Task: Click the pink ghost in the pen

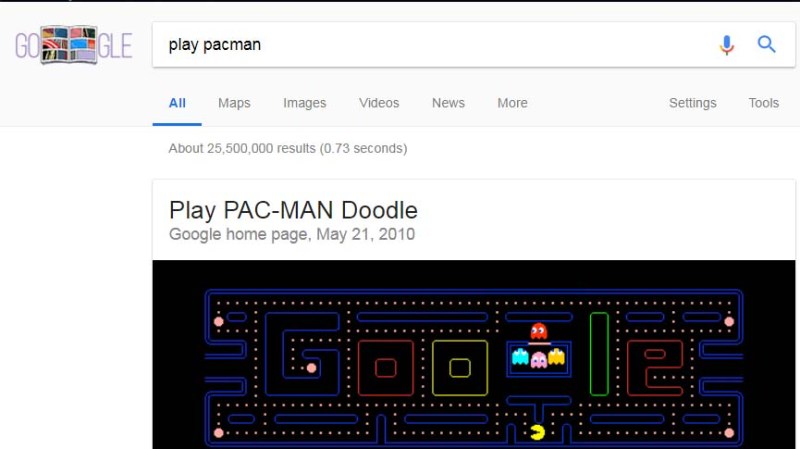Action: [x=539, y=360]
